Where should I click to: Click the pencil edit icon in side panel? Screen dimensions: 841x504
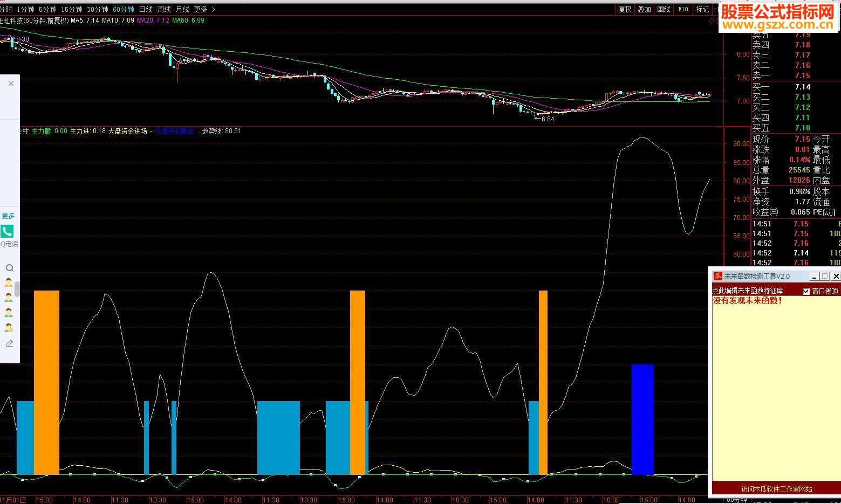(x=9, y=343)
